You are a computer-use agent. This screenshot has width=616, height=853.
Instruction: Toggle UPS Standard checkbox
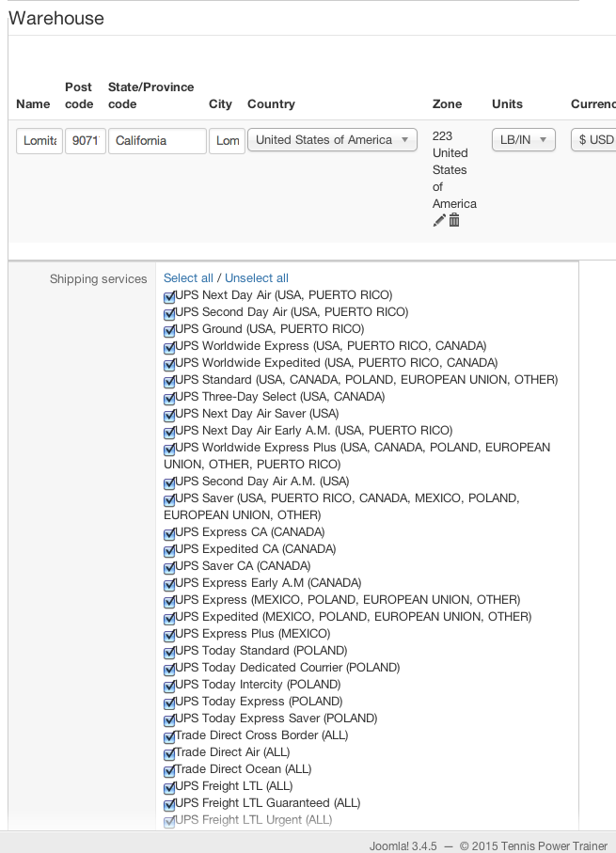[x=169, y=381]
